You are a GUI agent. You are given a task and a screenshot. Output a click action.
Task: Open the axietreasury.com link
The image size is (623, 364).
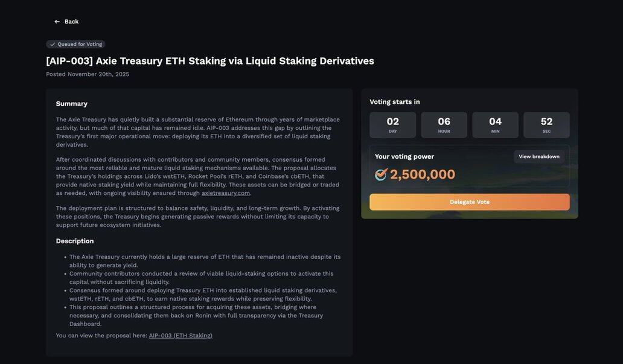(226, 193)
